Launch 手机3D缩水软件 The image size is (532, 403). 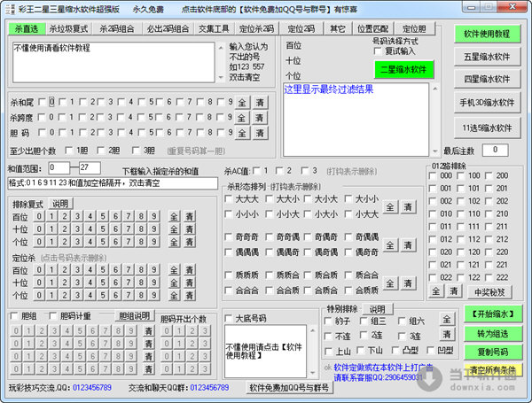pyautogui.click(x=487, y=103)
